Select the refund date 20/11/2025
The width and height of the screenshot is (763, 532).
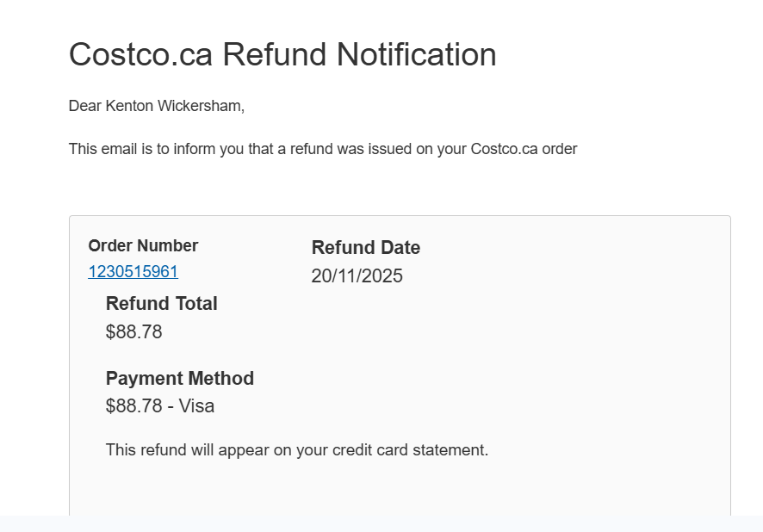357,276
